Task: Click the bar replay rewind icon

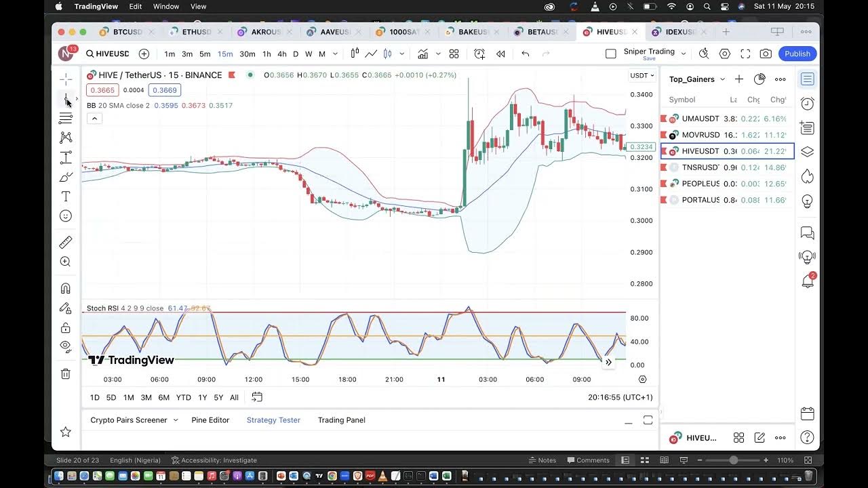Action: (500, 54)
